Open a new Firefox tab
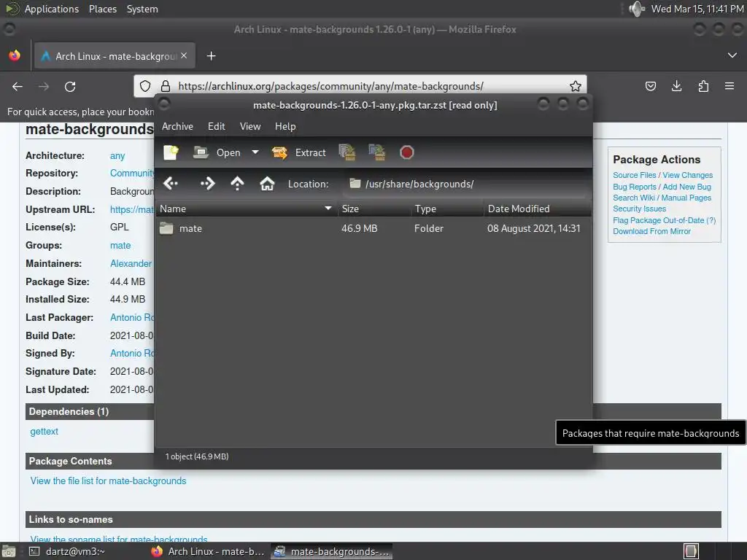 211,56
